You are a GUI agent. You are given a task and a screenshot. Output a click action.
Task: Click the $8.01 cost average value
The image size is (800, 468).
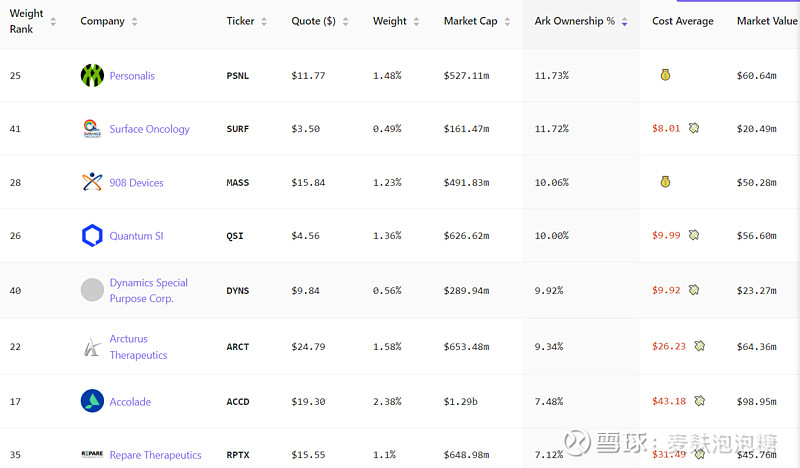click(x=666, y=128)
